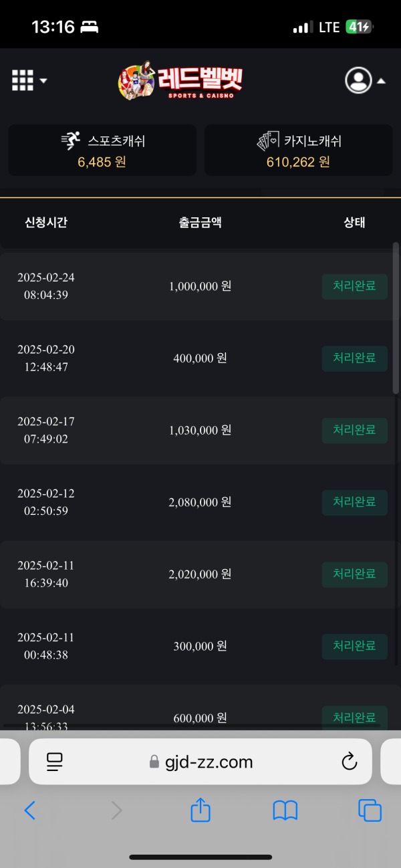Go back with Safari back arrow
401x868 pixels.
tap(29, 811)
